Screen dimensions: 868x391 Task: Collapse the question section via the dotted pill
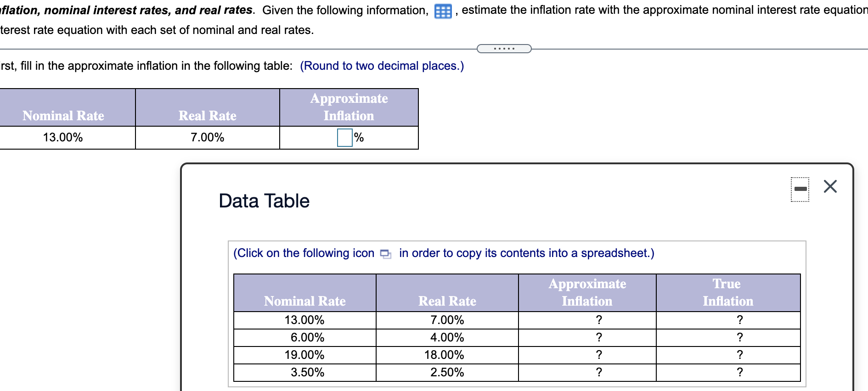[x=504, y=48]
